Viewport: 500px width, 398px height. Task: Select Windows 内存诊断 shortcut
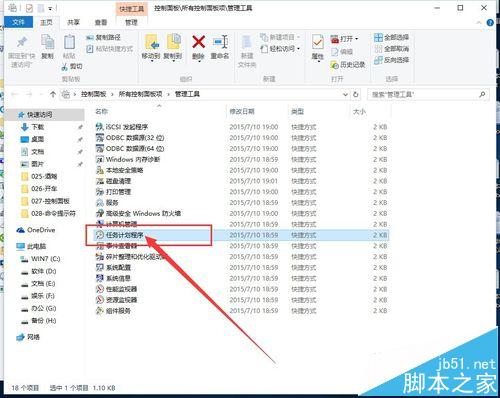pyautogui.click(x=128, y=159)
